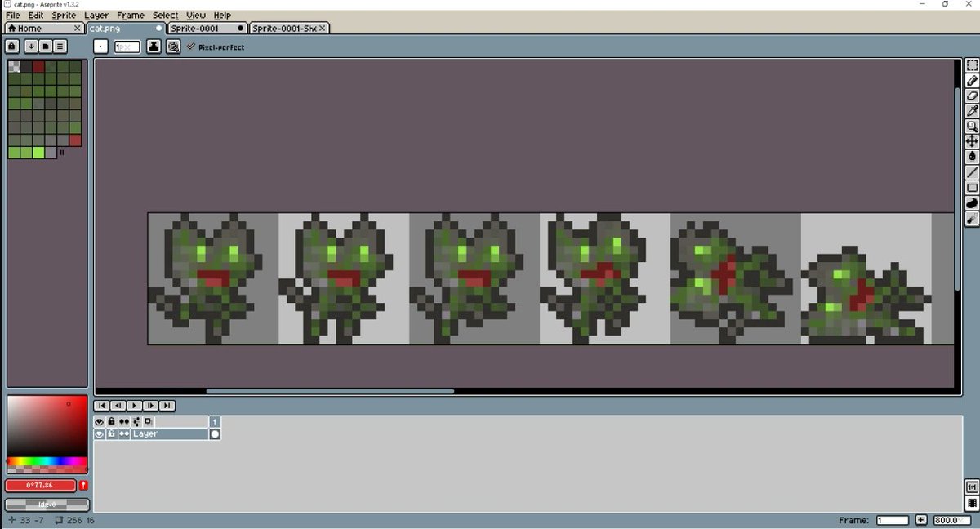This screenshot has width=980, height=529.
Task: Open the Edit menu
Action: click(x=36, y=16)
